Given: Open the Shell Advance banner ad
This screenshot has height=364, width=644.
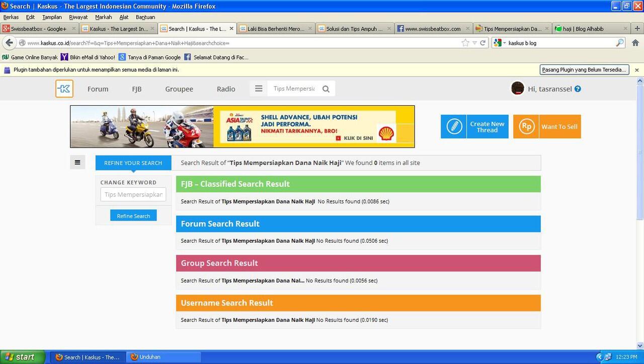Looking at the screenshot, I should tap(243, 126).
